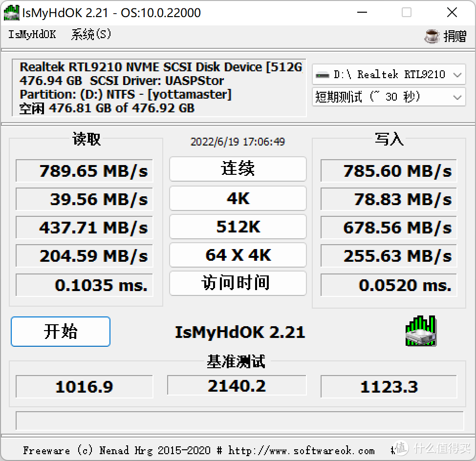
Task: Click the 204.59 MB/s read value
Action: pos(85,256)
